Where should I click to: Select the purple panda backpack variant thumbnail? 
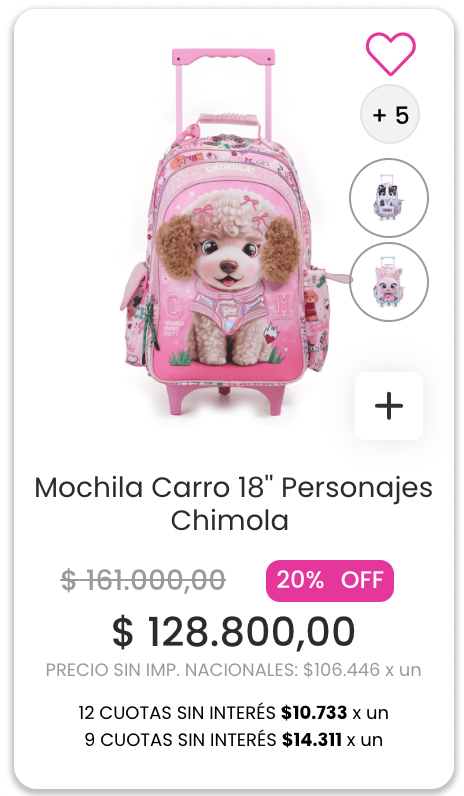tap(389, 198)
